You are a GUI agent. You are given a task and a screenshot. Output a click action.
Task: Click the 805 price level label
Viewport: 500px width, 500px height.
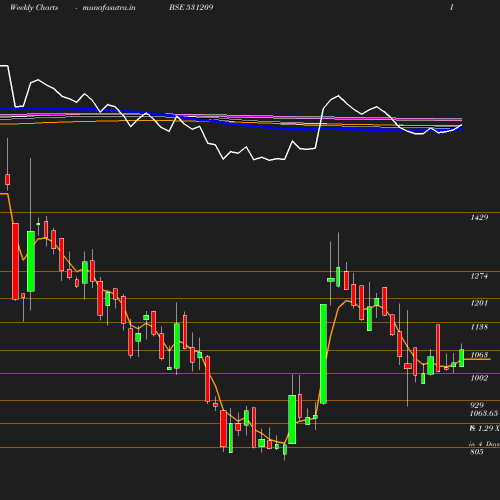(477, 452)
